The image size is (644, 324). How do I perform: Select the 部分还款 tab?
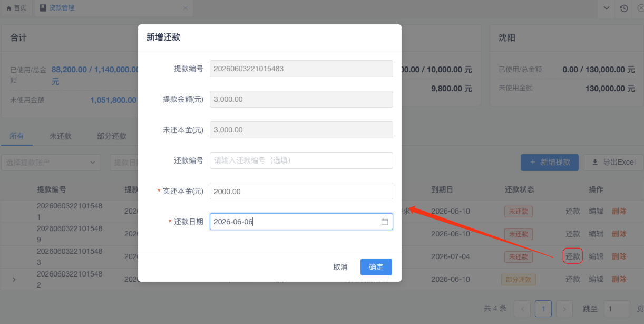(x=112, y=136)
